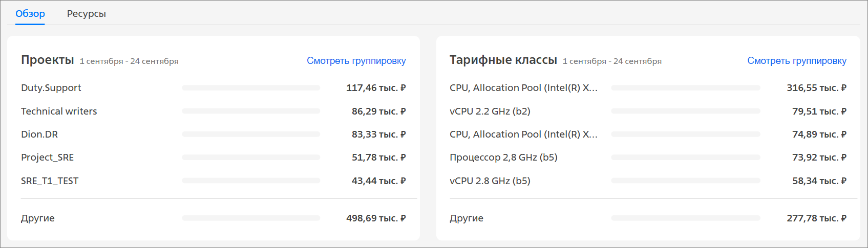
Task: Open Смотреть группировку link in Тарифные классы card
Action: (x=797, y=61)
